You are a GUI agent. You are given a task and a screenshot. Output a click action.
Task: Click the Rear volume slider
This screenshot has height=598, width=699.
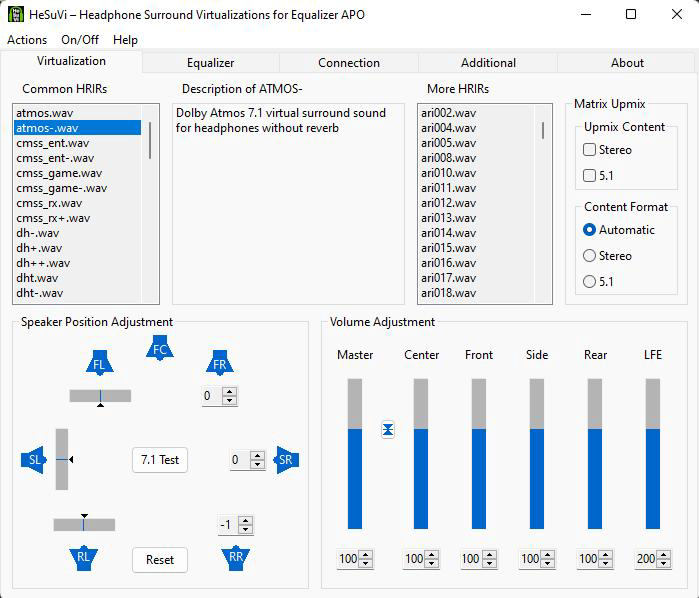click(595, 454)
